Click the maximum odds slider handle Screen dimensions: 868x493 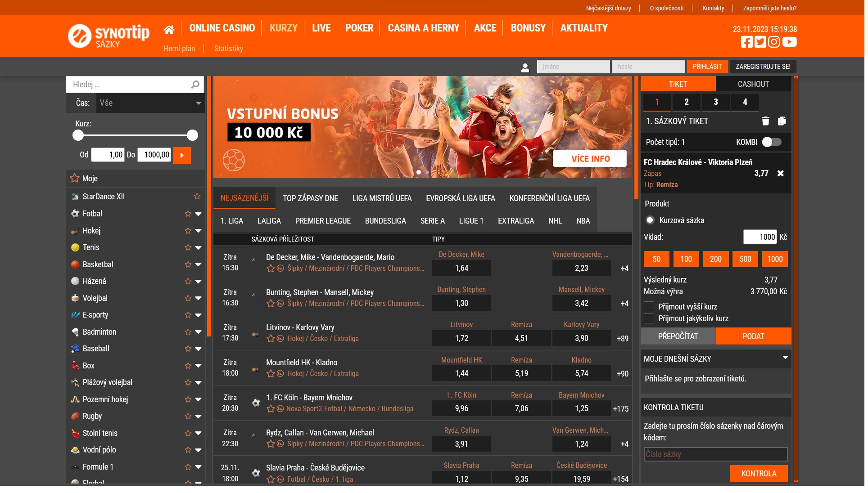(192, 135)
